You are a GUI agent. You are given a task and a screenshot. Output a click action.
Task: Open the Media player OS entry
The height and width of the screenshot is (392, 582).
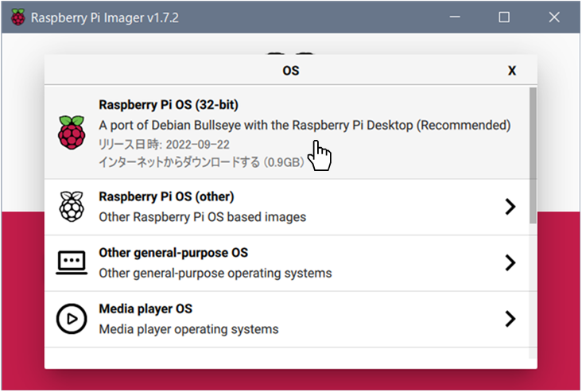tap(286, 319)
